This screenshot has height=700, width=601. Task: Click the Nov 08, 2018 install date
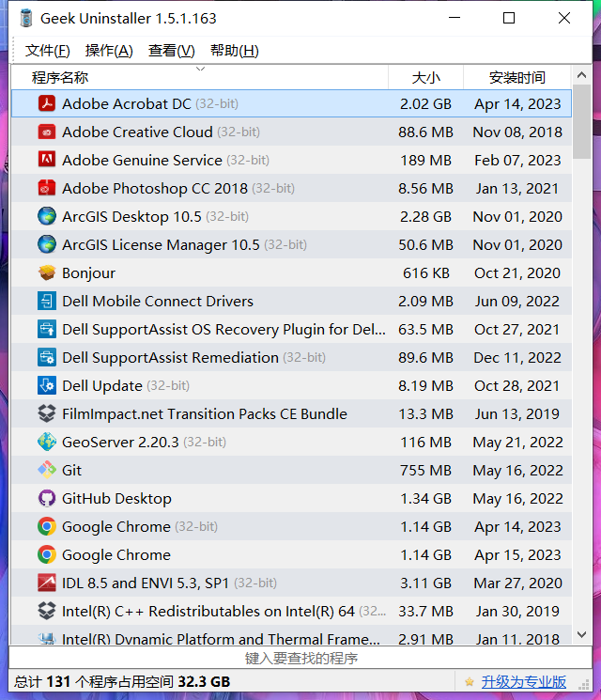tap(517, 132)
